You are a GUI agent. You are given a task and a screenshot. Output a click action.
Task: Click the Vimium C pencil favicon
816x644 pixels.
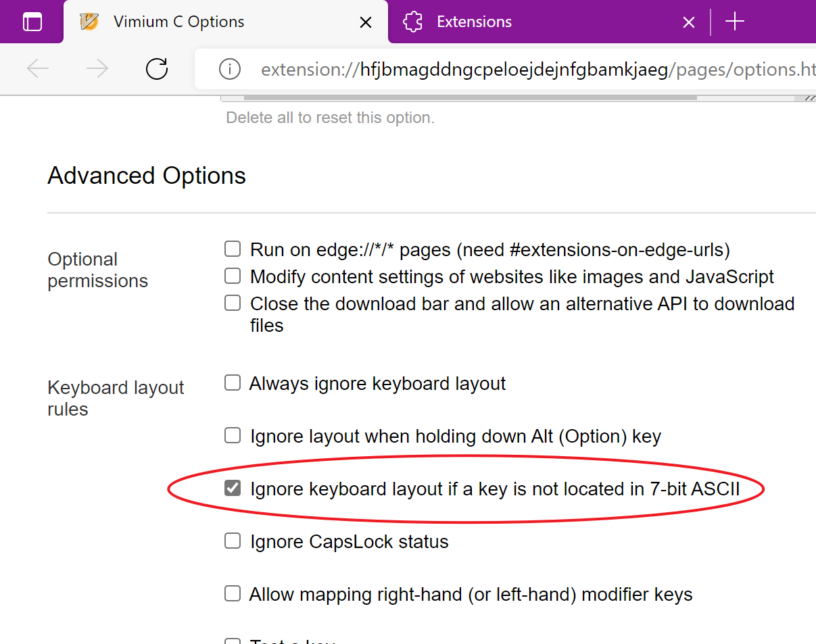89,22
